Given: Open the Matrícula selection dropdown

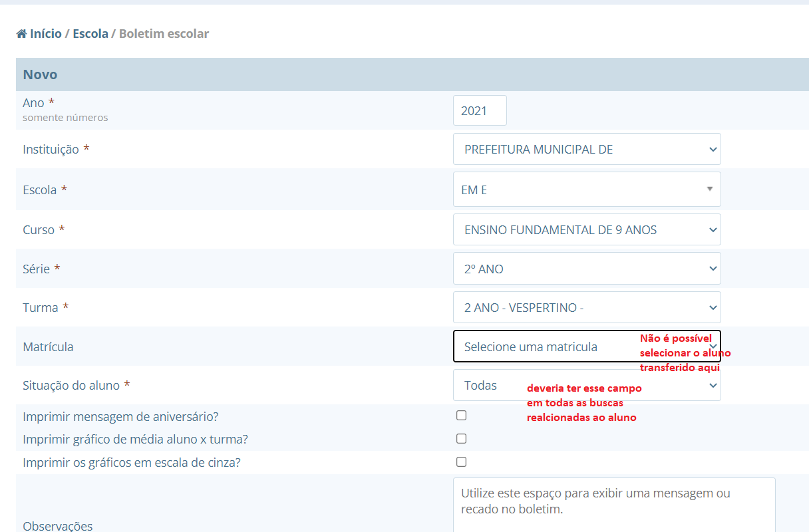Looking at the screenshot, I should click(587, 346).
